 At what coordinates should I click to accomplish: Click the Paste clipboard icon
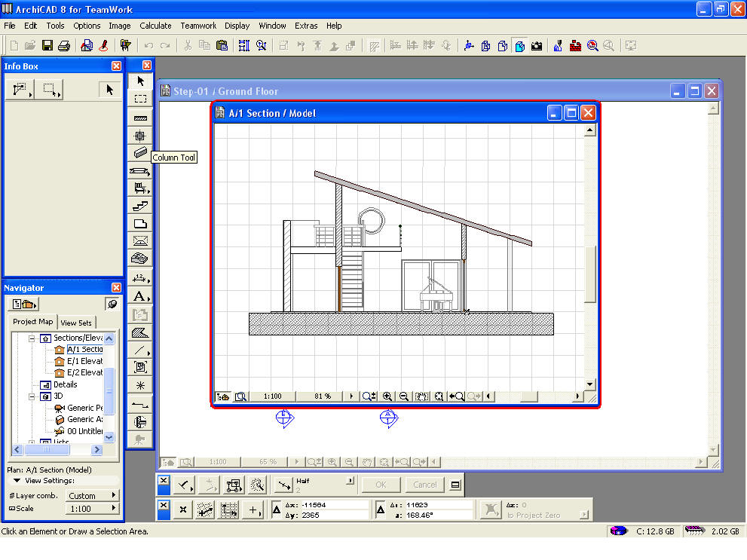(222, 46)
